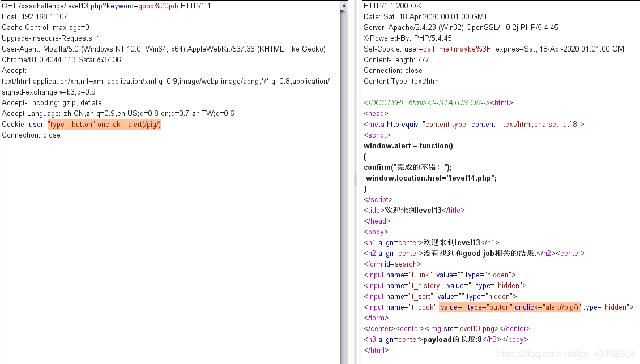Click the User-Agent: Mozilla/5.0 line
Viewport: 640px width, 364px height.
pos(164,49)
